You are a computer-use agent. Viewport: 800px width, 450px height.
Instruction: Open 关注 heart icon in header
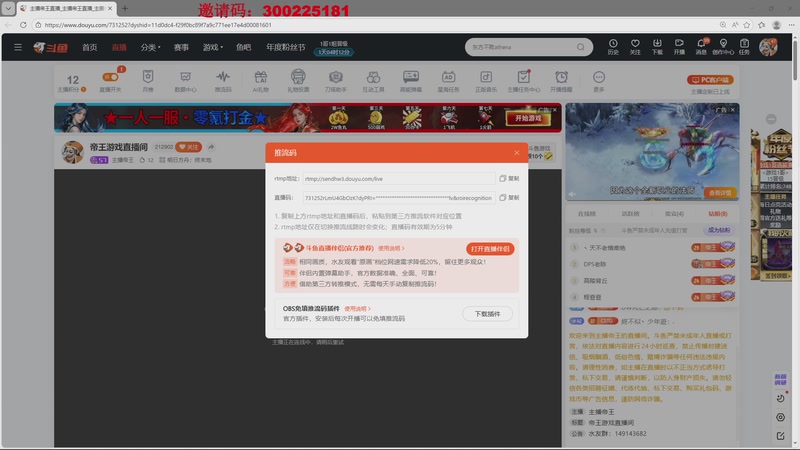(x=635, y=47)
